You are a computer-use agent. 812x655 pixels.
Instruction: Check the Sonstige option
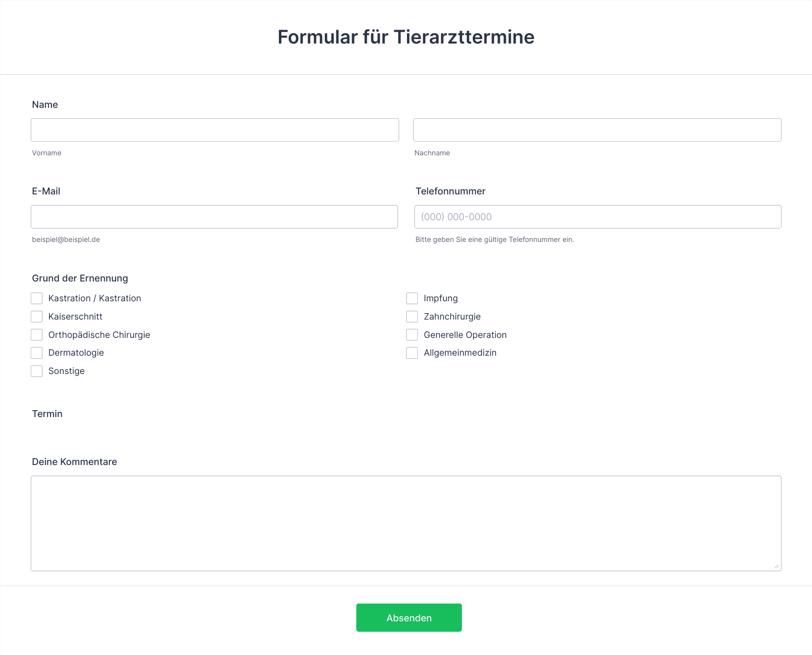pyautogui.click(x=37, y=371)
